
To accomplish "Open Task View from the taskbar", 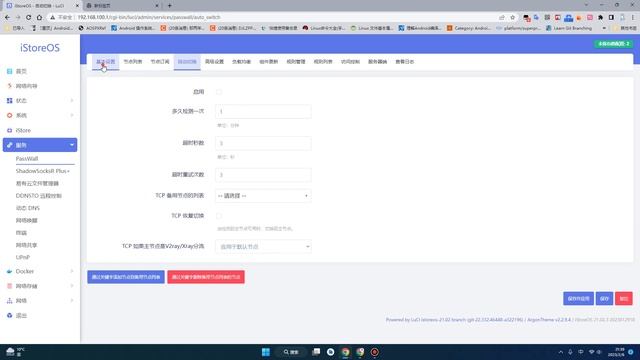I will click(316, 352).
